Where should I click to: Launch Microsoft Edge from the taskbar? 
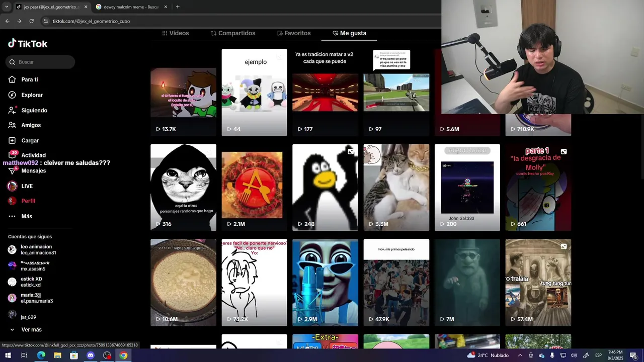click(41, 355)
